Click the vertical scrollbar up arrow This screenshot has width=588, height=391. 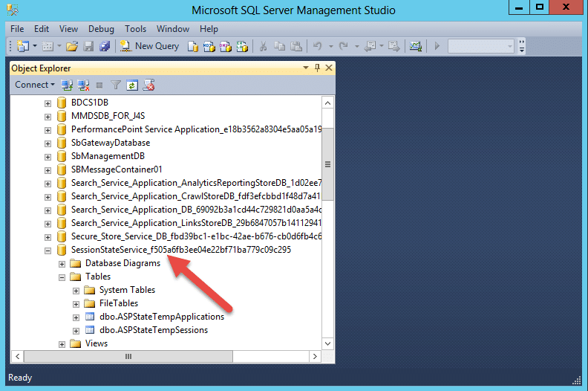(x=327, y=103)
